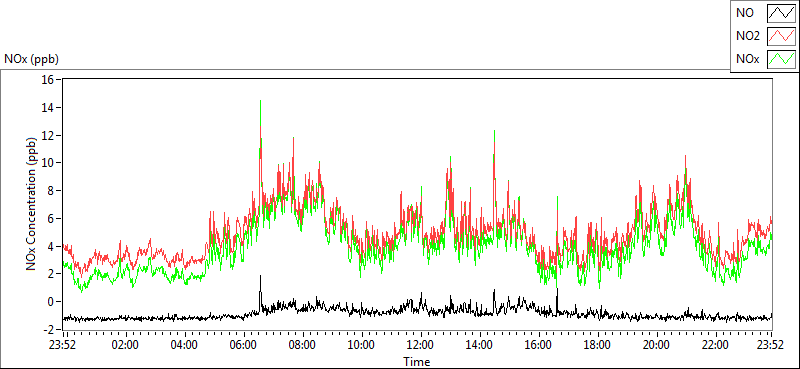Screen dimensions: 800x369
Task: Select the NOx legend label
Action: [748, 59]
